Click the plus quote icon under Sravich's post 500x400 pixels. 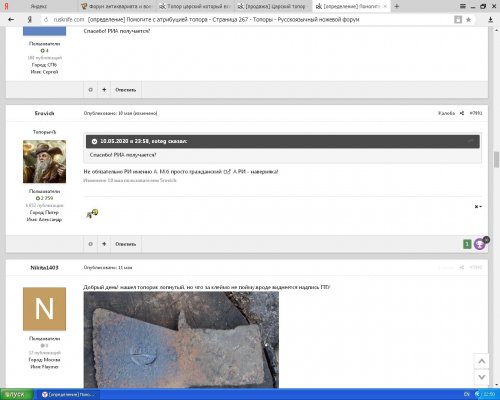(104, 244)
